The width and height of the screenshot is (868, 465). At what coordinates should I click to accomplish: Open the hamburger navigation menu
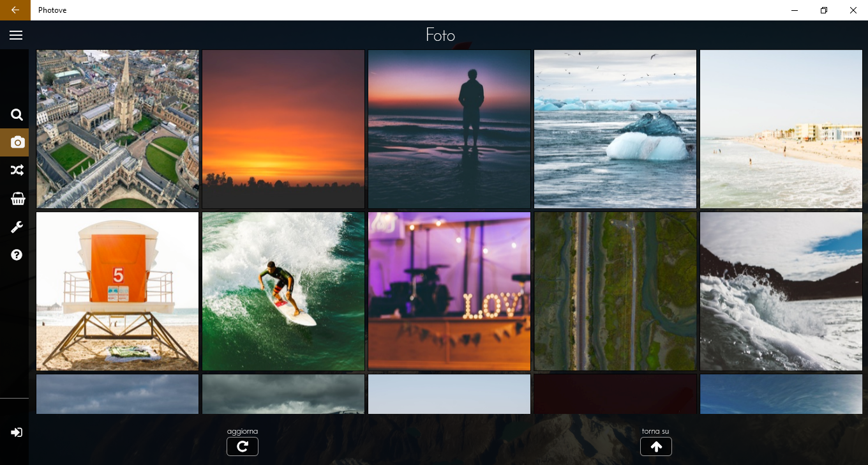pyautogui.click(x=16, y=35)
